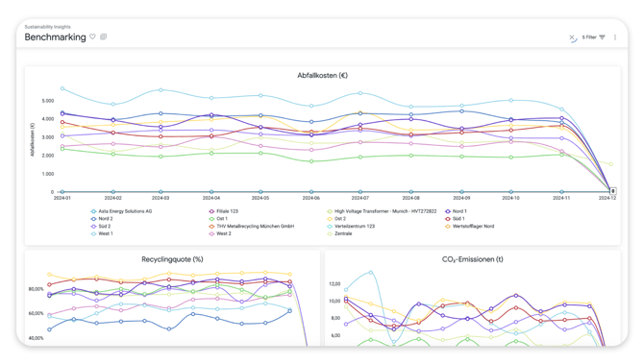The height and width of the screenshot is (364, 644).
Task: Click the Recyclingquote (%) chart title
Action: coord(172,259)
